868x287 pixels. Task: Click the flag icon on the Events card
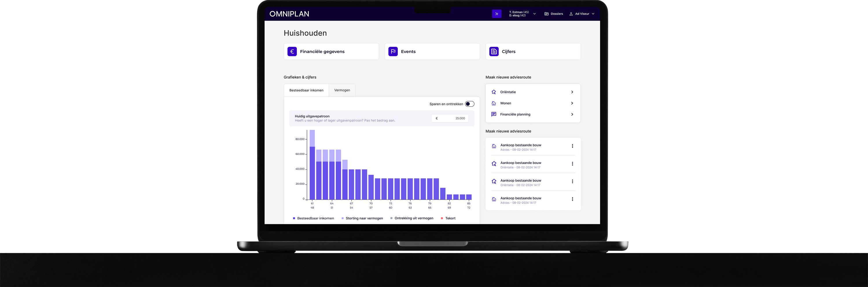[x=393, y=51]
